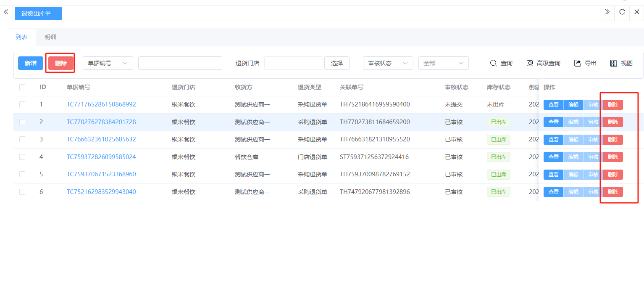The height and width of the screenshot is (287, 644).
Task: Open the 视图 view layout settings
Action: (621, 63)
